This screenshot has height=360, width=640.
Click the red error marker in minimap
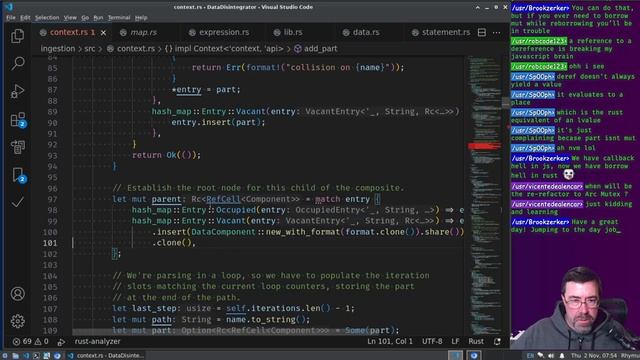point(484,146)
